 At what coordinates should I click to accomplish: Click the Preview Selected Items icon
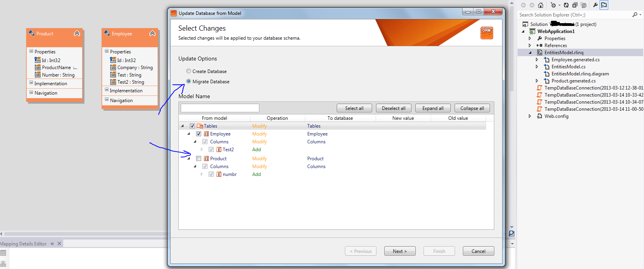[x=604, y=5]
